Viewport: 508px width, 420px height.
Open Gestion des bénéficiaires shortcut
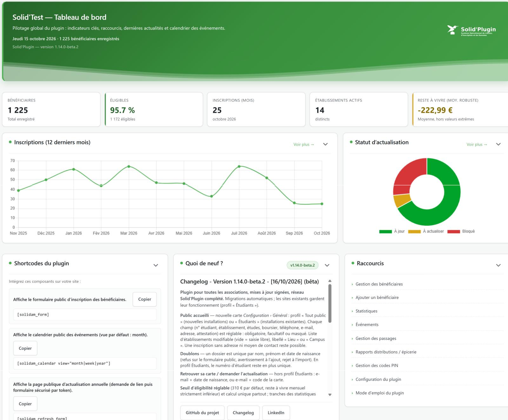tap(379, 284)
